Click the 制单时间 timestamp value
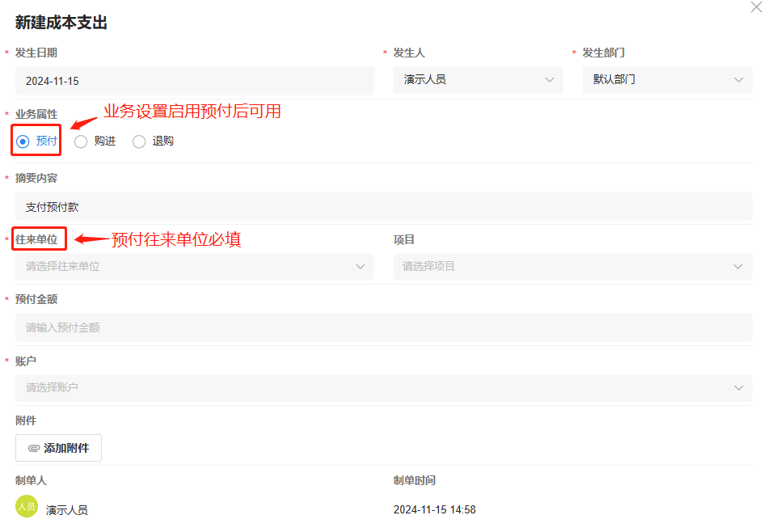Image resolution: width=763 pixels, height=532 pixels. (434, 510)
